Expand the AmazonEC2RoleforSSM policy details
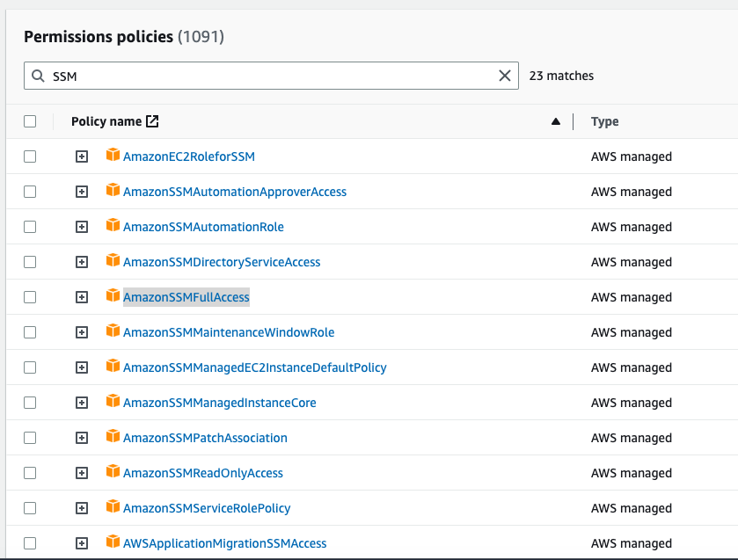Screen dimensions: 738x560 click(x=82, y=156)
